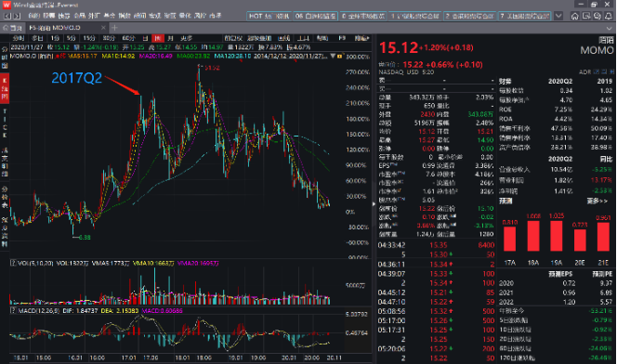617x364 pixels.
Task: Click the shortcut button starting with 2
Action: 469,16
